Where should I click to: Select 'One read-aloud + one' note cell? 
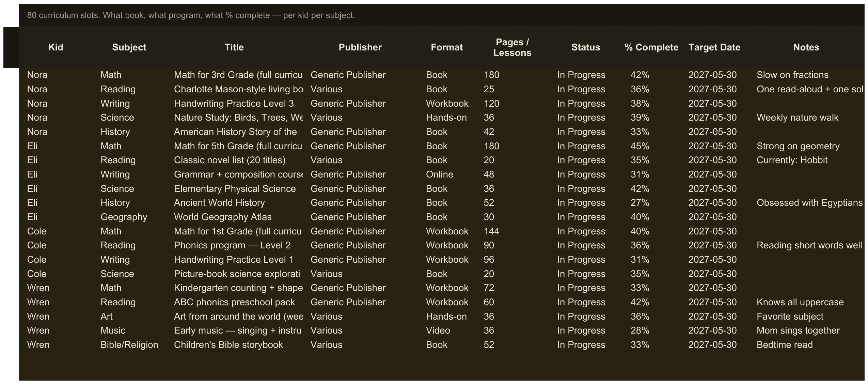806,89
